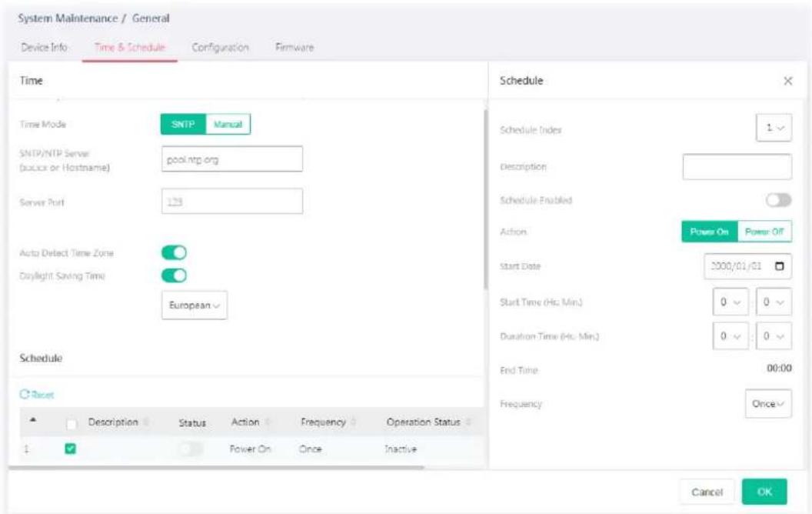Open the Duration Time minute dropdown
The height and width of the screenshot is (514, 812).
pos(774,335)
